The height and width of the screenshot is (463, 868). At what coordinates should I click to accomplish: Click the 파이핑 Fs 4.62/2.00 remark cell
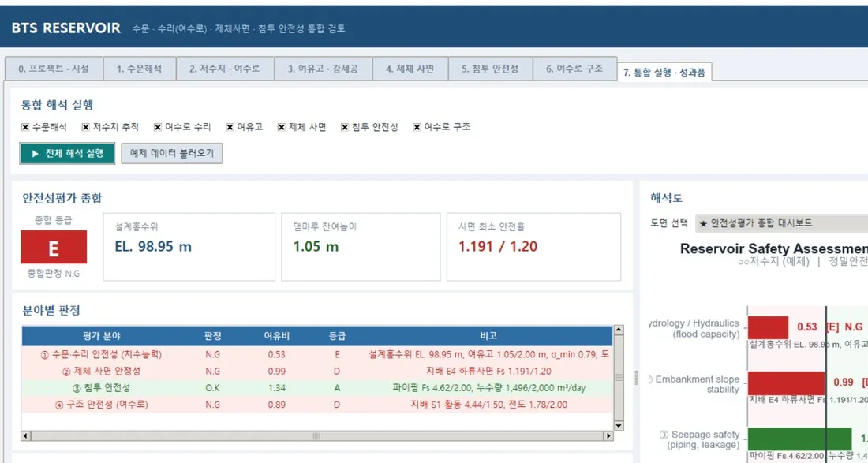(488, 388)
